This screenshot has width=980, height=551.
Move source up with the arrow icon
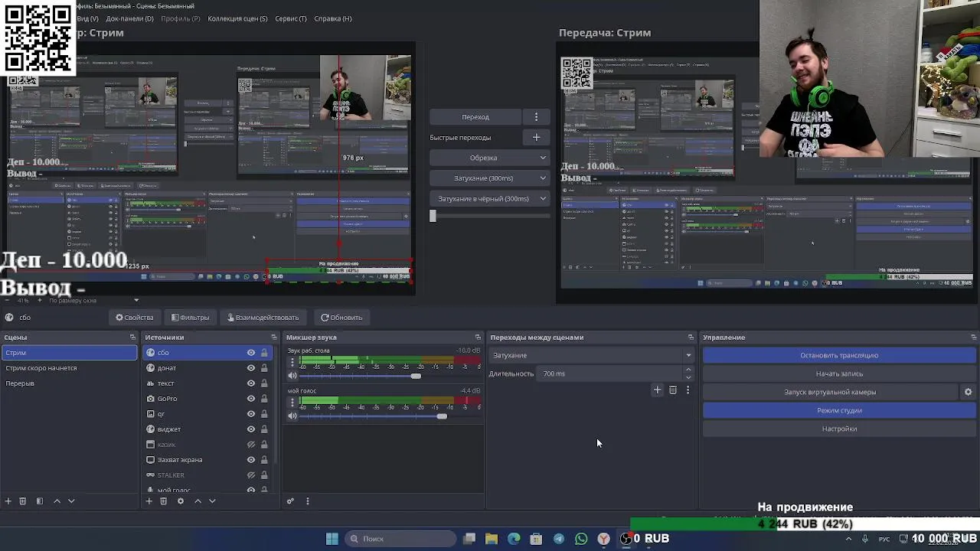pos(198,501)
